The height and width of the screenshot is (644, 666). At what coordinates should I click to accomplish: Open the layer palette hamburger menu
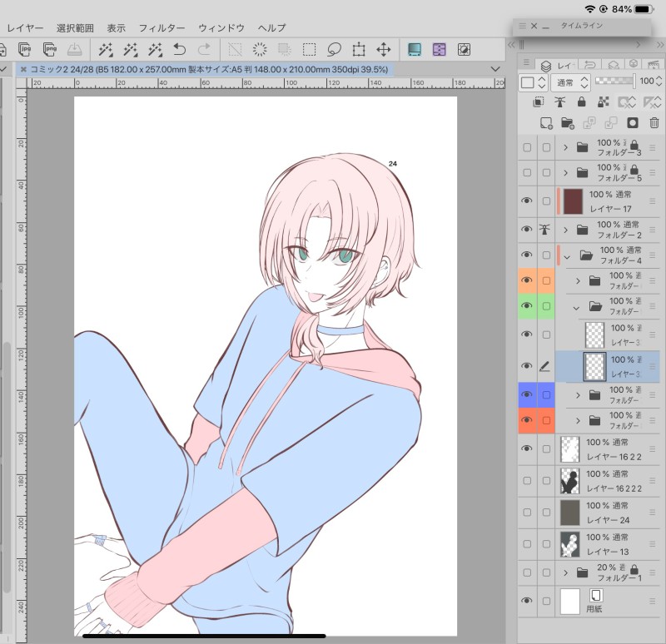[526, 63]
